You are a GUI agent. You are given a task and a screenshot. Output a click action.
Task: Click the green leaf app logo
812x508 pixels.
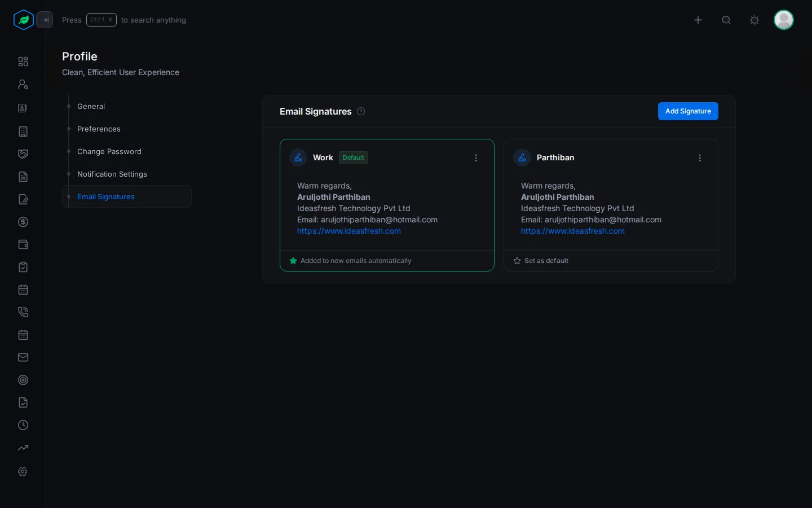click(23, 20)
